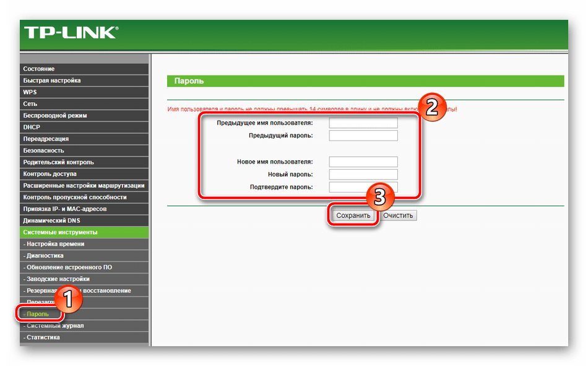588x366 pixels.
Task: Focus the Предыдущее имя пользователя field
Action: click(x=363, y=123)
